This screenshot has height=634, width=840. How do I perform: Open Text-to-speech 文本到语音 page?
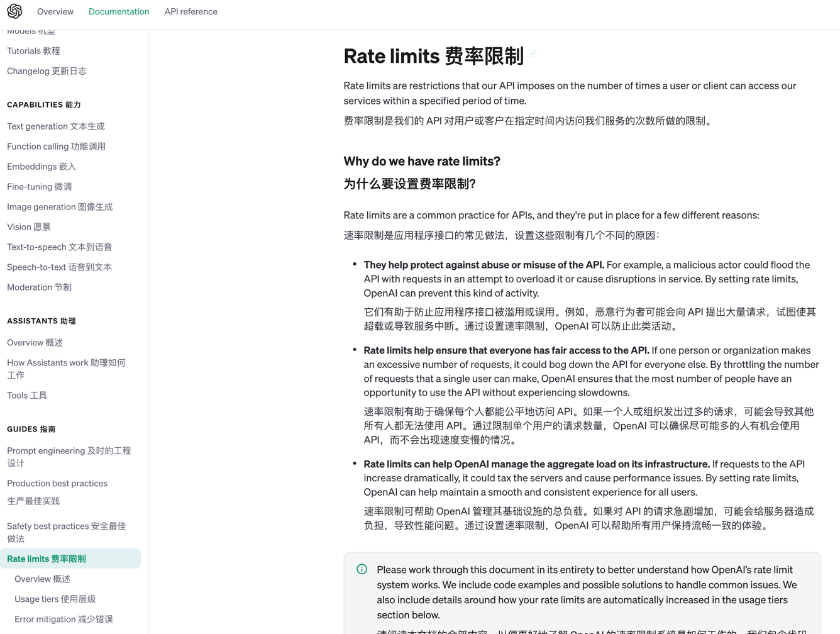coord(60,247)
